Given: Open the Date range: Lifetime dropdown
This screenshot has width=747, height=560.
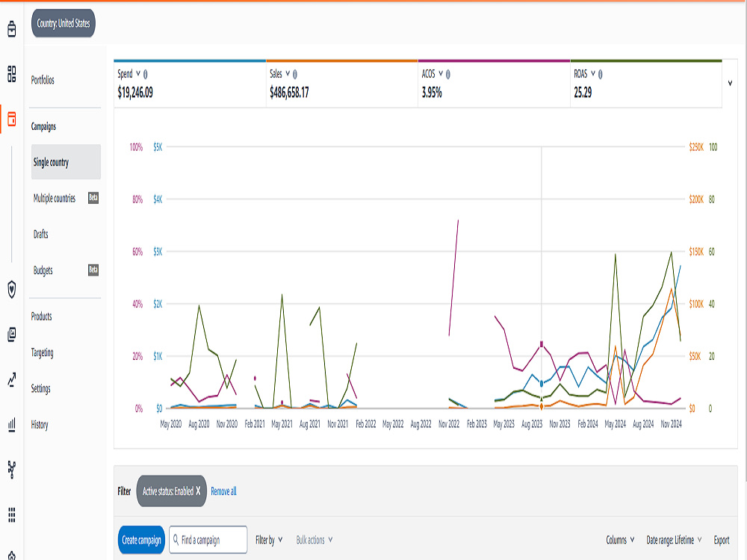Looking at the screenshot, I should [674, 540].
